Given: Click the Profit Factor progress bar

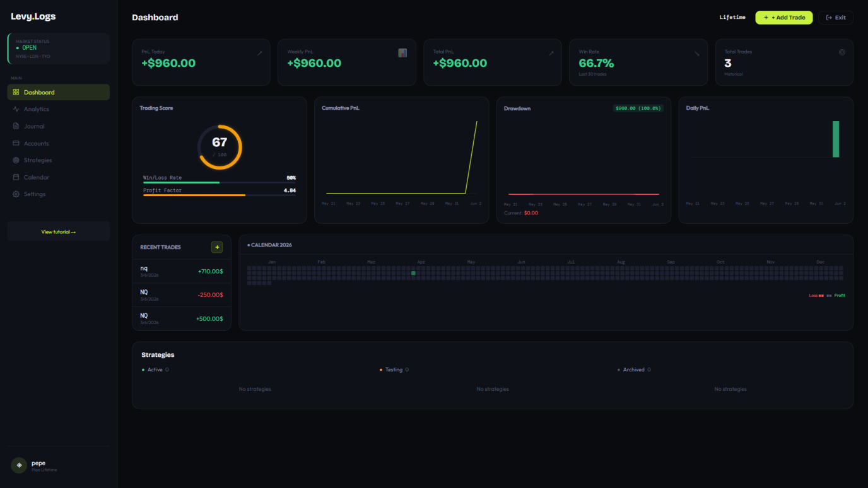Looking at the screenshot, I should (220, 195).
